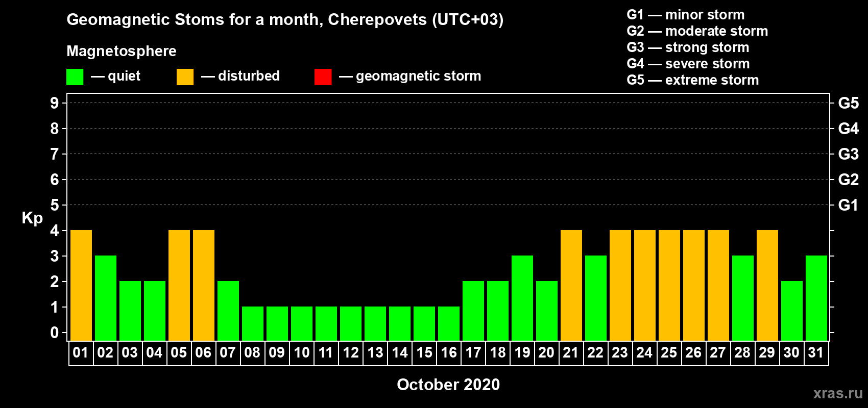Click the G3 label on right axis
The height and width of the screenshot is (408, 868).
[x=849, y=154]
